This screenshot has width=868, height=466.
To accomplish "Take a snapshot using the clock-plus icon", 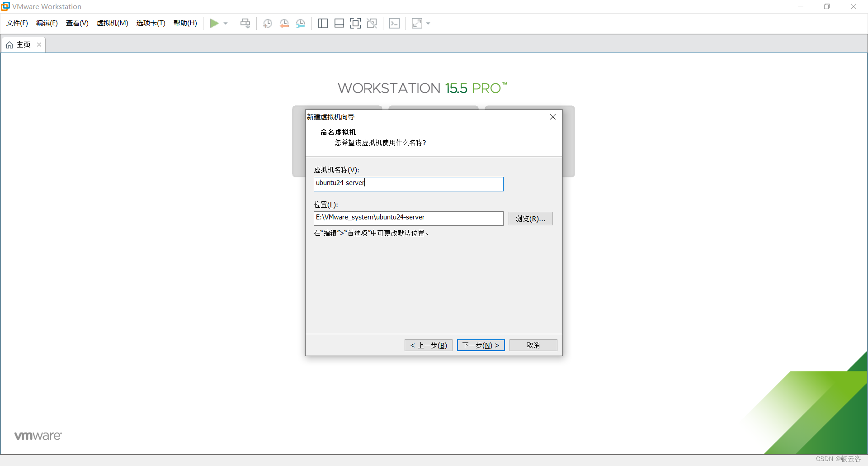I will click(x=268, y=24).
